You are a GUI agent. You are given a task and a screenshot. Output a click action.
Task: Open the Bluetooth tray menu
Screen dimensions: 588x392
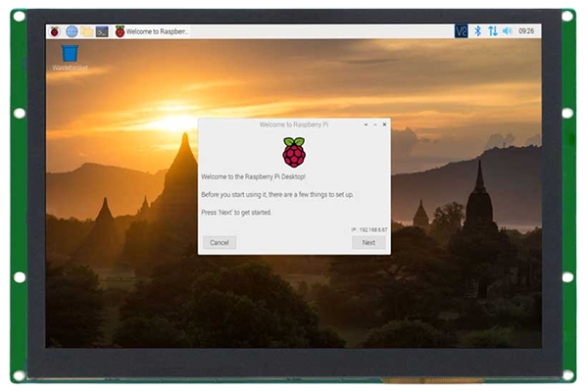coord(477,31)
